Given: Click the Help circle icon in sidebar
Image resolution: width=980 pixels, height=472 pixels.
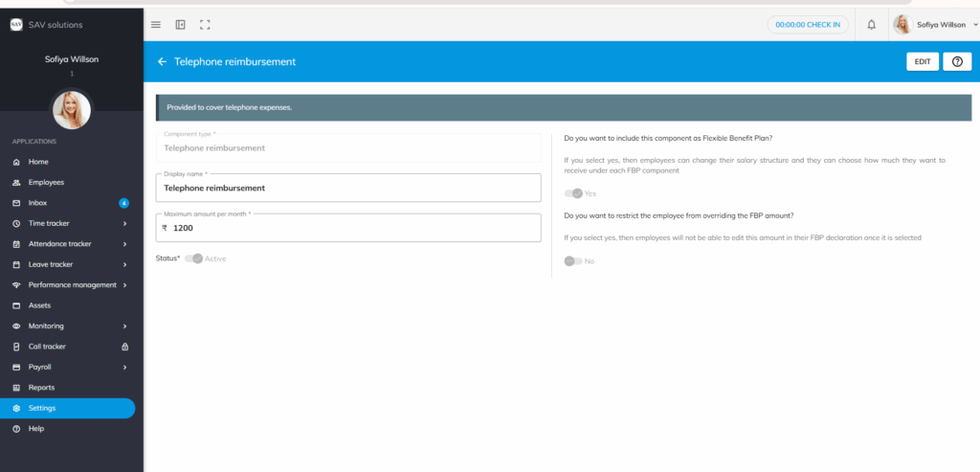Looking at the screenshot, I should pos(17,429).
